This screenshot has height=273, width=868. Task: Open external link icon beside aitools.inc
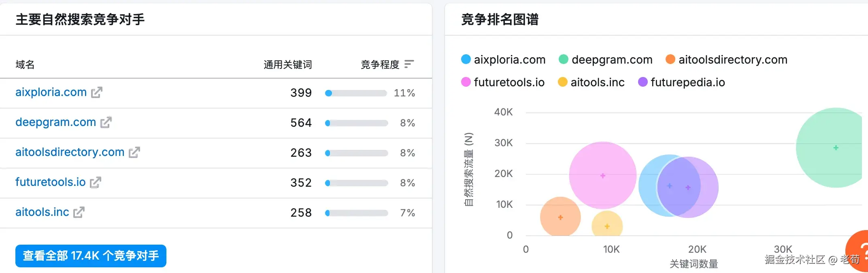tap(79, 213)
